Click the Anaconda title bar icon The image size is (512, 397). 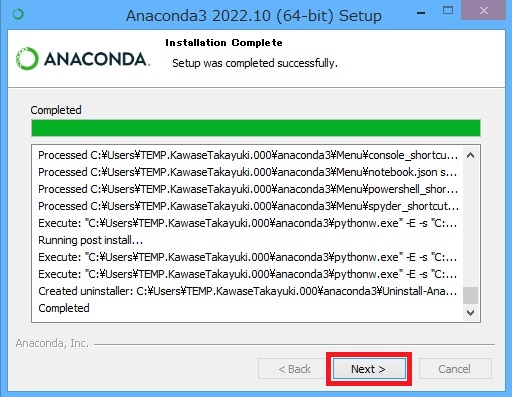pos(18,14)
